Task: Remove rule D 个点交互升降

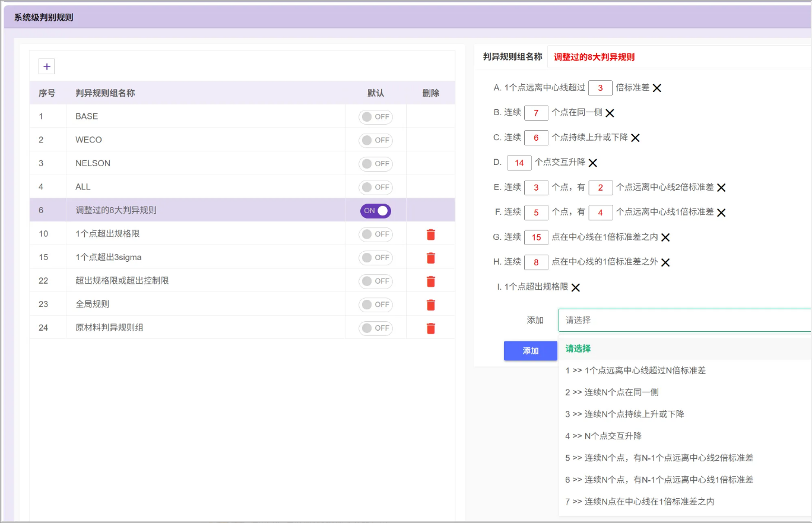Action: (592, 163)
